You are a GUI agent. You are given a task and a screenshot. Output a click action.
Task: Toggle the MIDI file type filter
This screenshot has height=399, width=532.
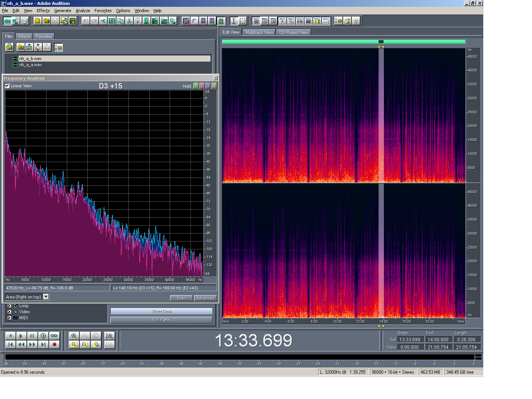[x=9, y=318]
